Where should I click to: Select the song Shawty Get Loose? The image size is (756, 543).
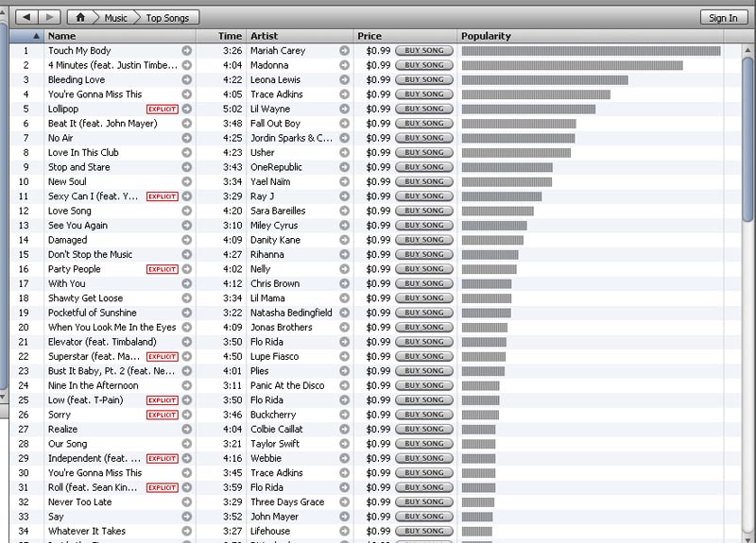pos(85,298)
